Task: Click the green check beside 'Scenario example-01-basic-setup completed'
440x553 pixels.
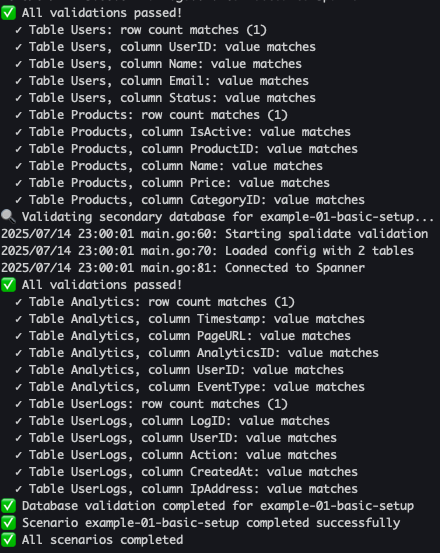Action: click(x=8, y=523)
